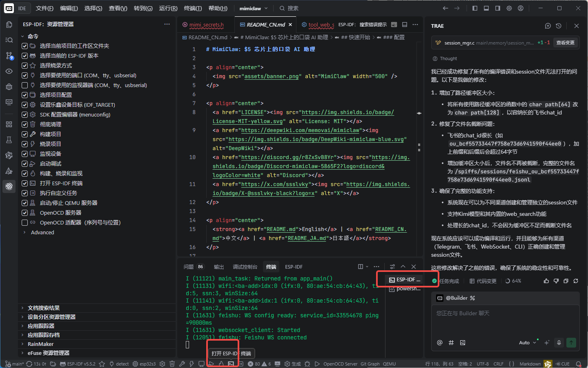Screen dimensions: 588x368
Task: Click '代码变更' in the TRAE panel
Action: [483, 281]
